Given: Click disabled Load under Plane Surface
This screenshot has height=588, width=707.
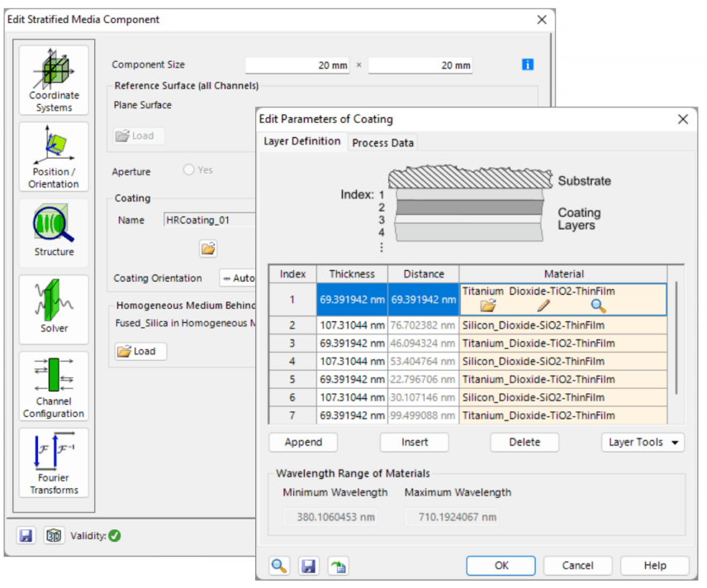Looking at the screenshot, I should pyautogui.click(x=139, y=135).
